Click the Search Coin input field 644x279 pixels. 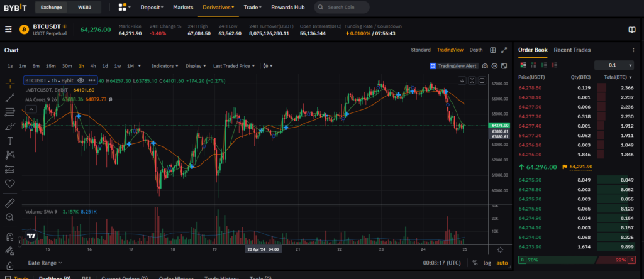[x=341, y=7]
